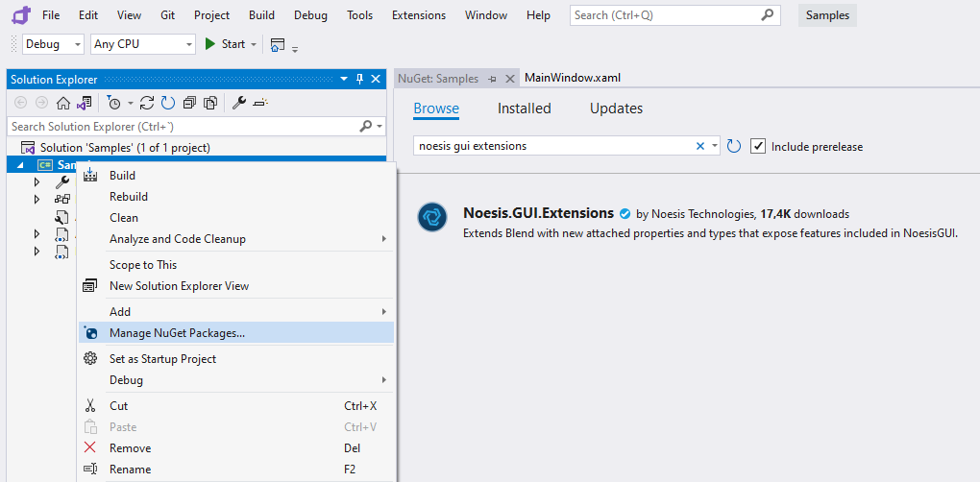
Task: Pin the NuGet: Samples tab
Action: [x=492, y=79]
